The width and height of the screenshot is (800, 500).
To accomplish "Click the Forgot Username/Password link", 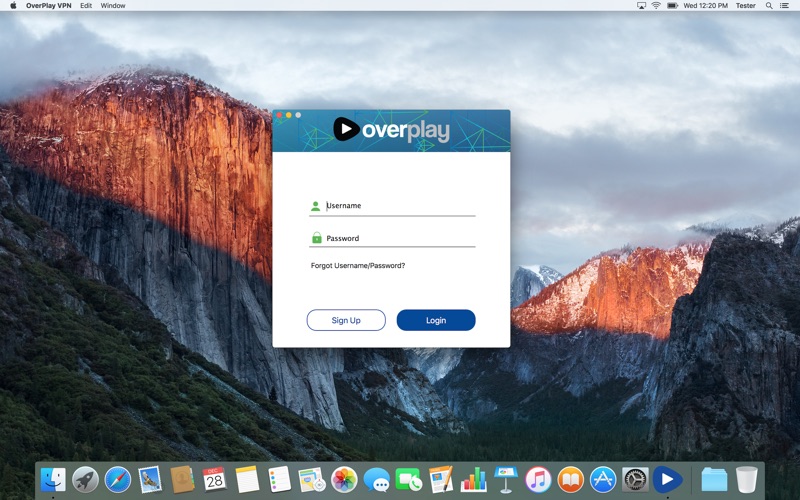I will pos(358,266).
